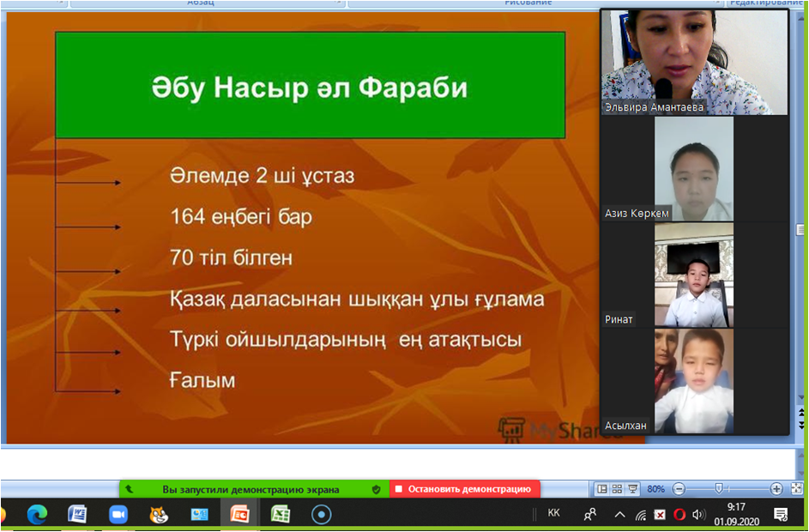Screen dimensions: 809x532
Task: Open Word from the taskbar
Action: tap(77, 514)
